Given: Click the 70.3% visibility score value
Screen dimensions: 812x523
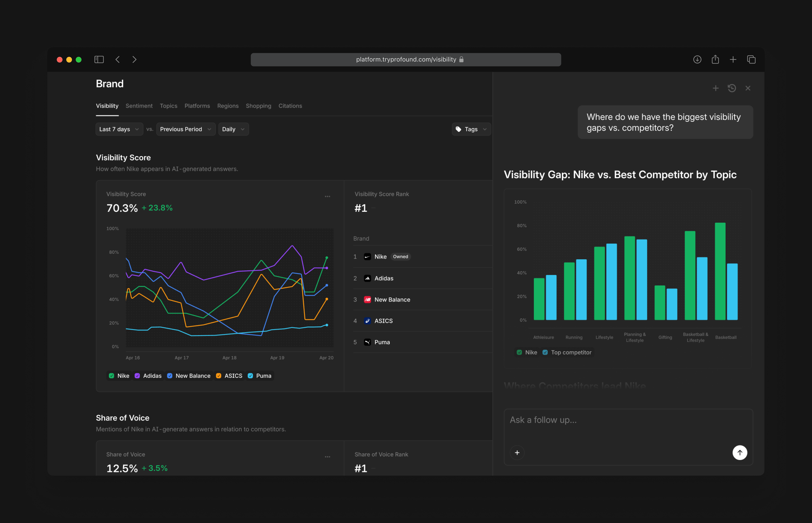Looking at the screenshot, I should pos(122,208).
